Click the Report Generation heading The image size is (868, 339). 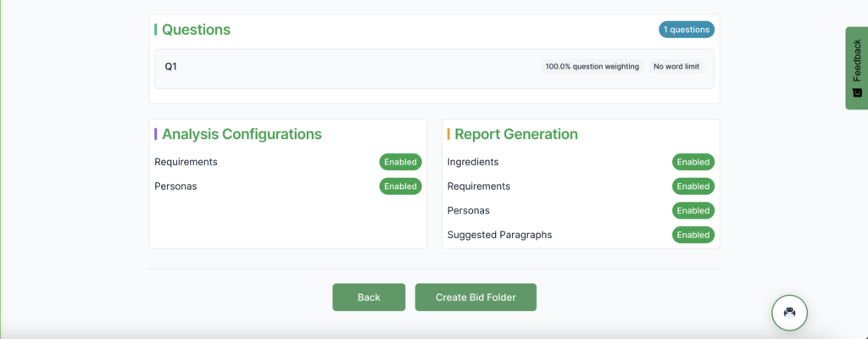pyautogui.click(x=515, y=134)
